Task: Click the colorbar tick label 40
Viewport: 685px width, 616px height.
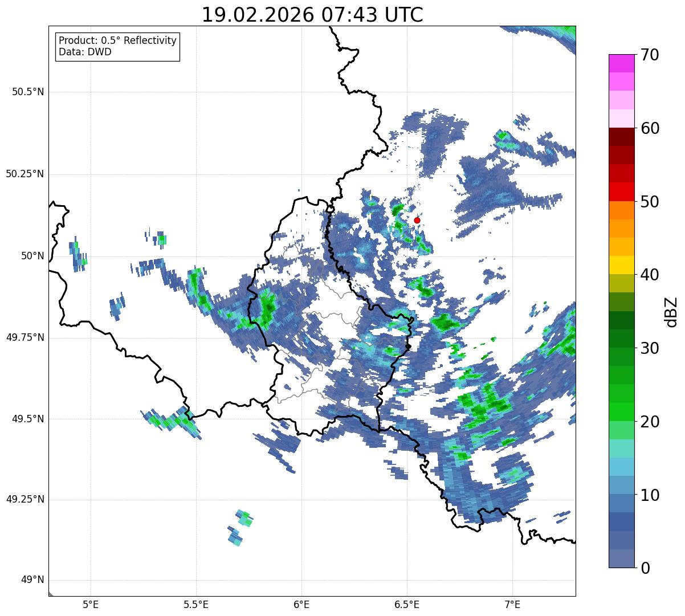Action: point(650,275)
